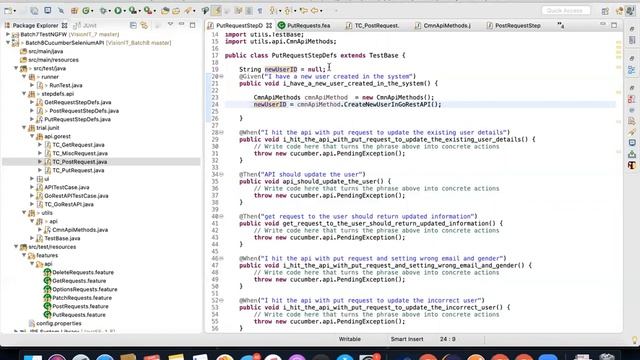Open the Package Explorer view menu triangle
This screenshot has width=640, height=360.
[170, 25]
